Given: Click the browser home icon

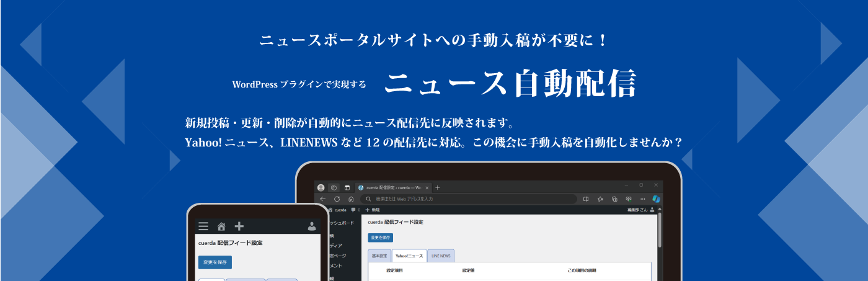Looking at the screenshot, I should 350,199.
